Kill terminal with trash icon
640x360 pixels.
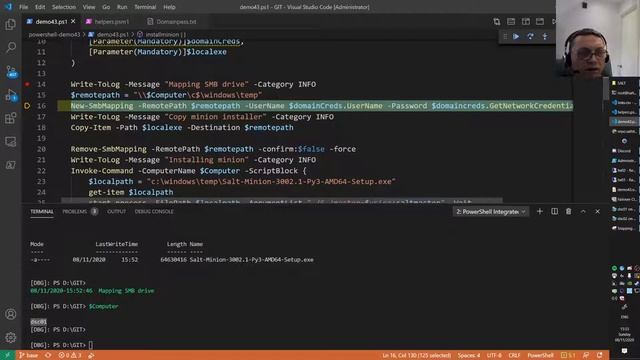(569, 211)
